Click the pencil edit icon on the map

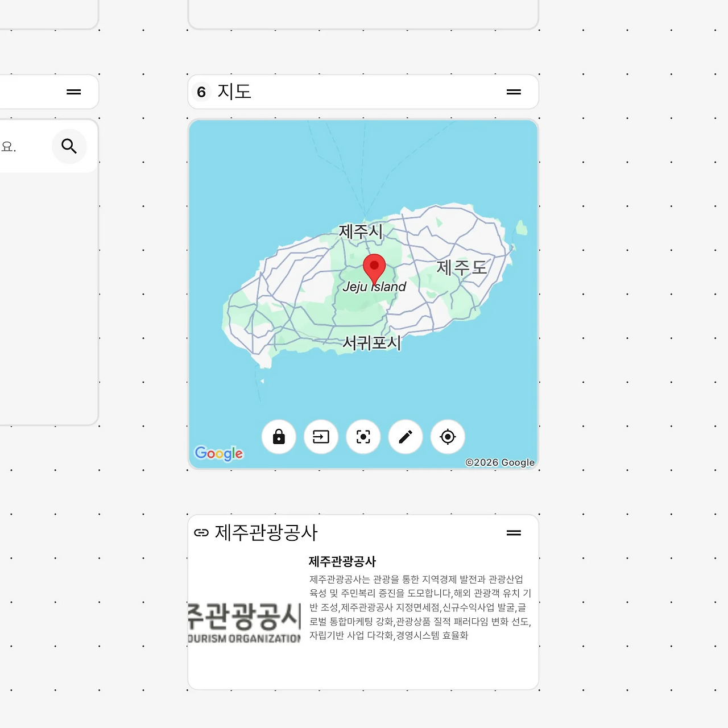coord(406,437)
